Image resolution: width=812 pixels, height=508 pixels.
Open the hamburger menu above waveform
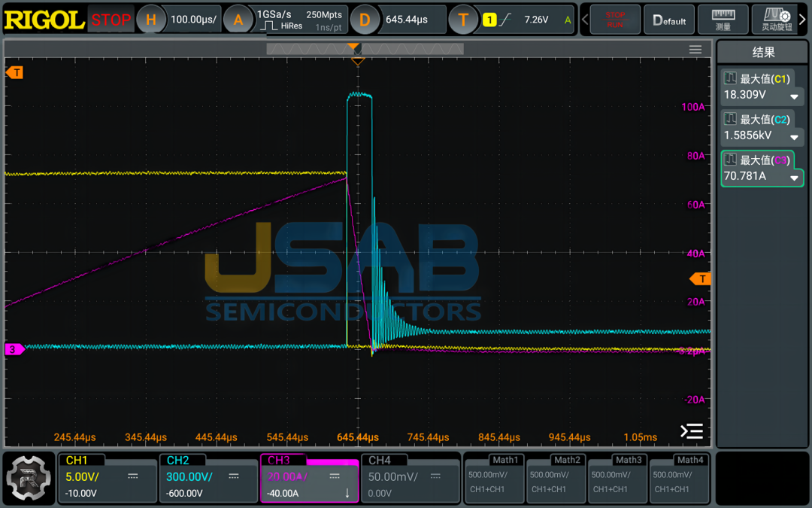695,49
